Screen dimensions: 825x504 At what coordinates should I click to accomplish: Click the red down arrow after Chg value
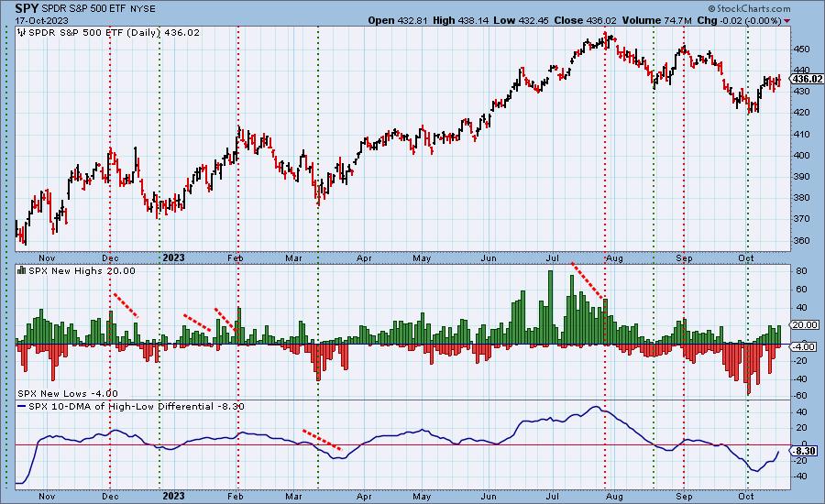786,21
